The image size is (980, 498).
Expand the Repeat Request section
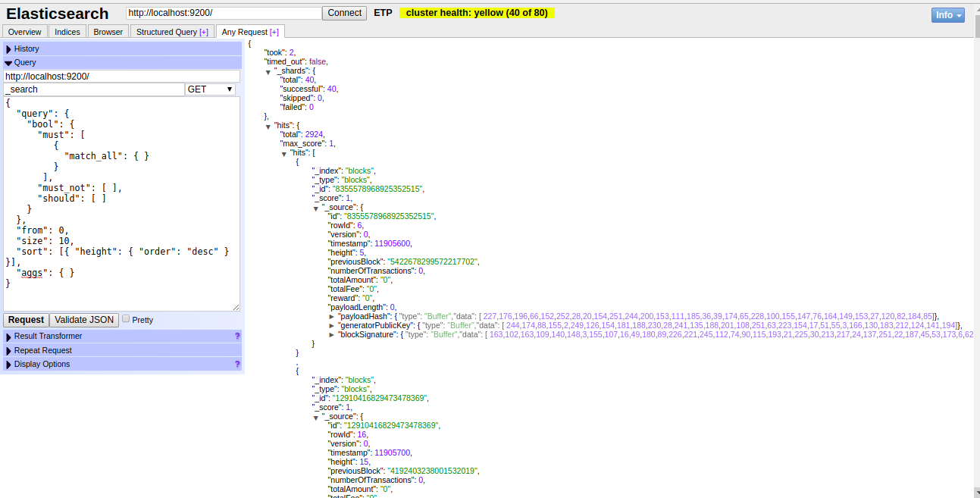122,350
